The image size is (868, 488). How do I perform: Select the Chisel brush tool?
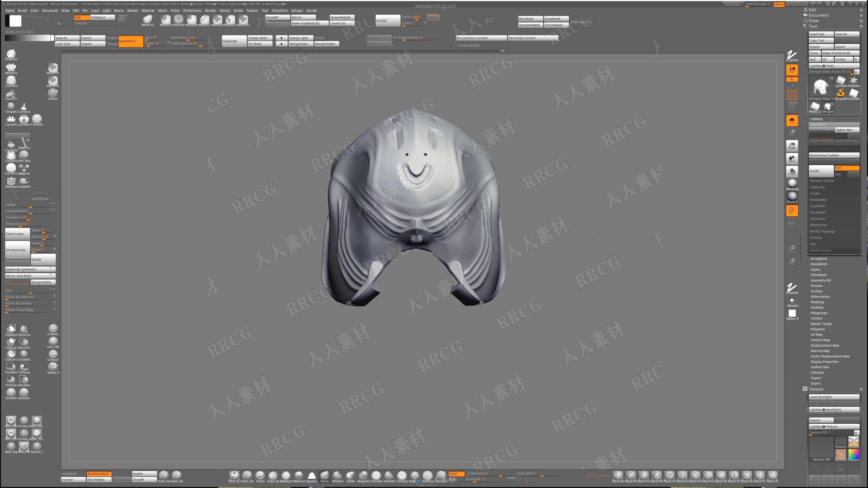click(52, 94)
